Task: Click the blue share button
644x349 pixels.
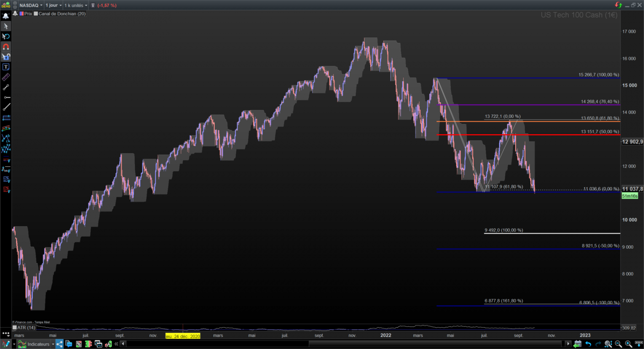Action: point(59,344)
